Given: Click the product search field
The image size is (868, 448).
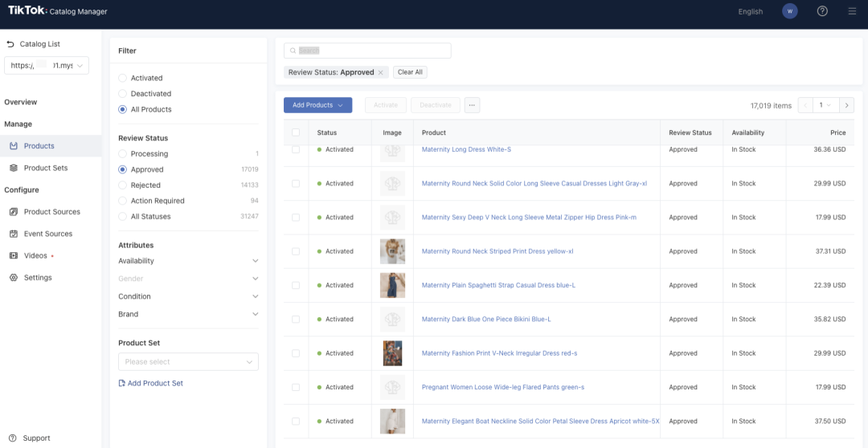Looking at the screenshot, I should point(367,51).
